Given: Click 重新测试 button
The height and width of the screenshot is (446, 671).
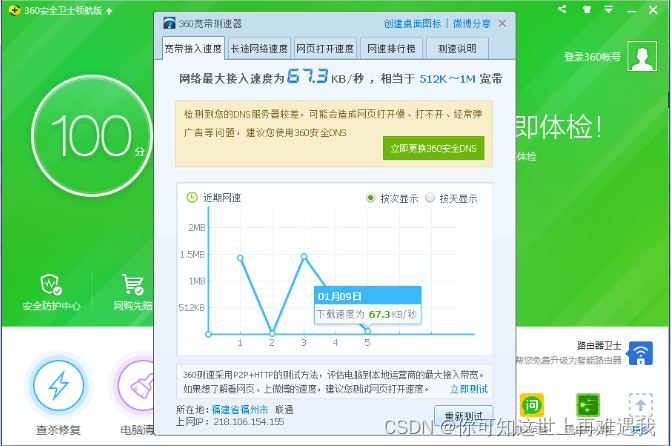Looking at the screenshot, I should [464, 415].
